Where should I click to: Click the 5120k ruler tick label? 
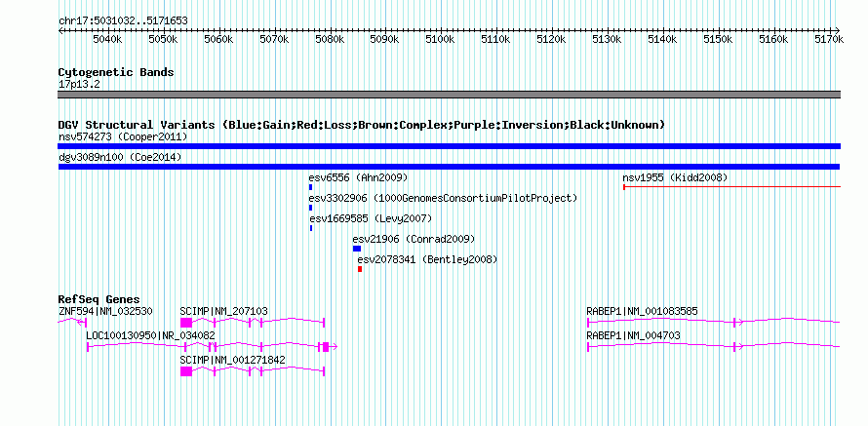[x=551, y=40]
